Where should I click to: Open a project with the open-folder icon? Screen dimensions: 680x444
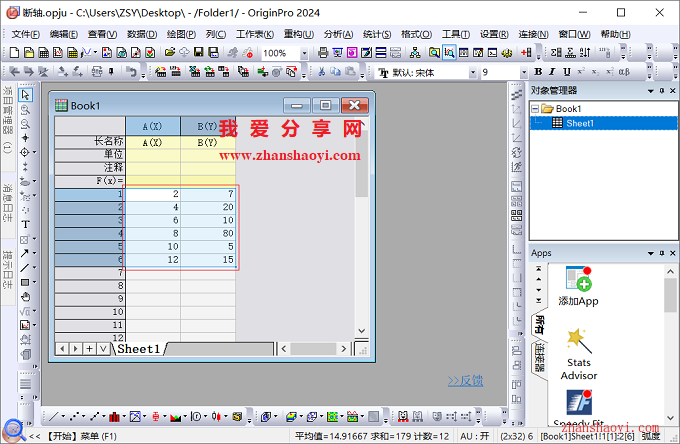click(170, 53)
